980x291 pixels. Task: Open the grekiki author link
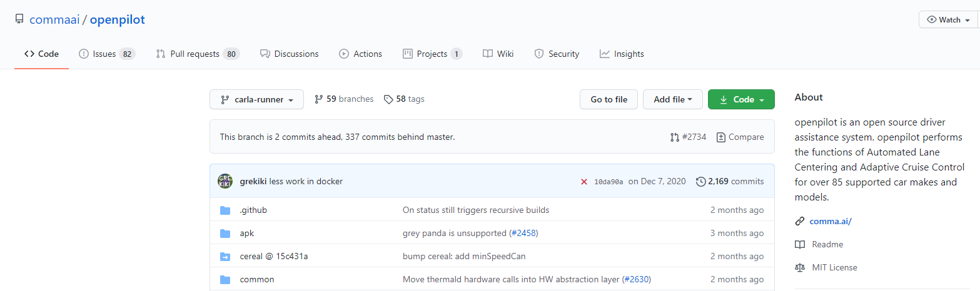coord(253,181)
